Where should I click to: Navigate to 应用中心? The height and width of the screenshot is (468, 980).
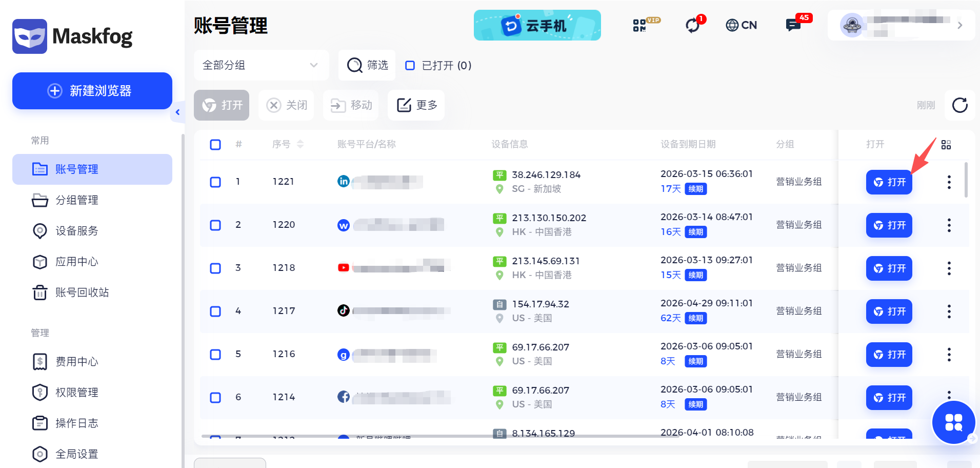92,262
